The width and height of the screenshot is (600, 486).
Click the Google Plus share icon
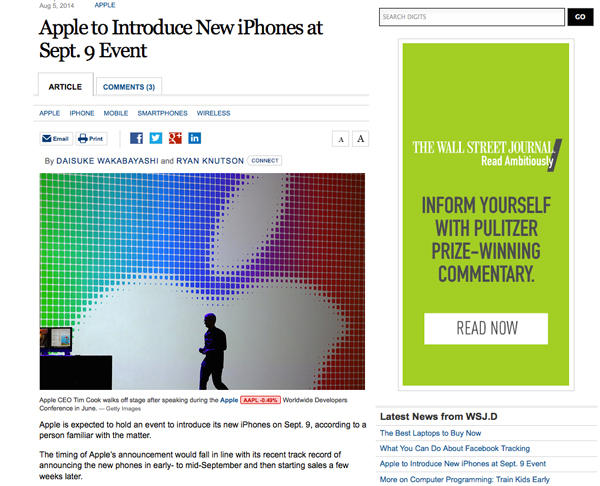click(175, 138)
